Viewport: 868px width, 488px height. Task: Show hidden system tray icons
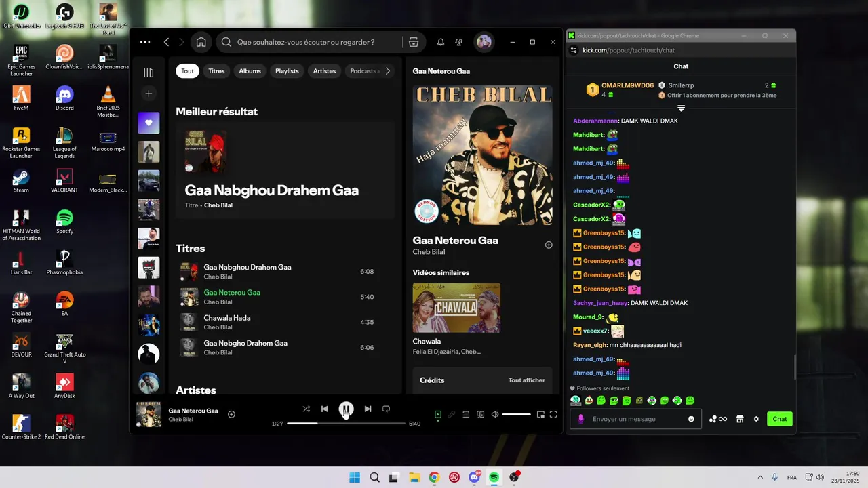coord(759,477)
